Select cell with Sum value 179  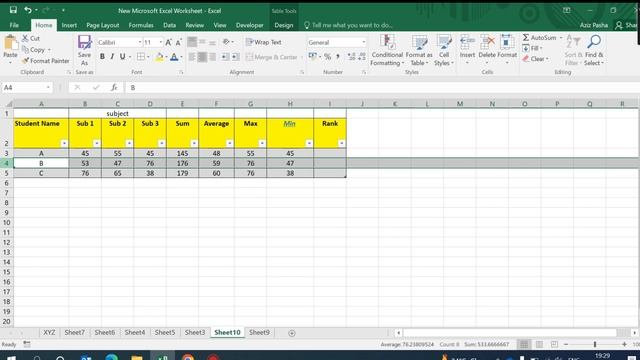pyautogui.click(x=182, y=173)
